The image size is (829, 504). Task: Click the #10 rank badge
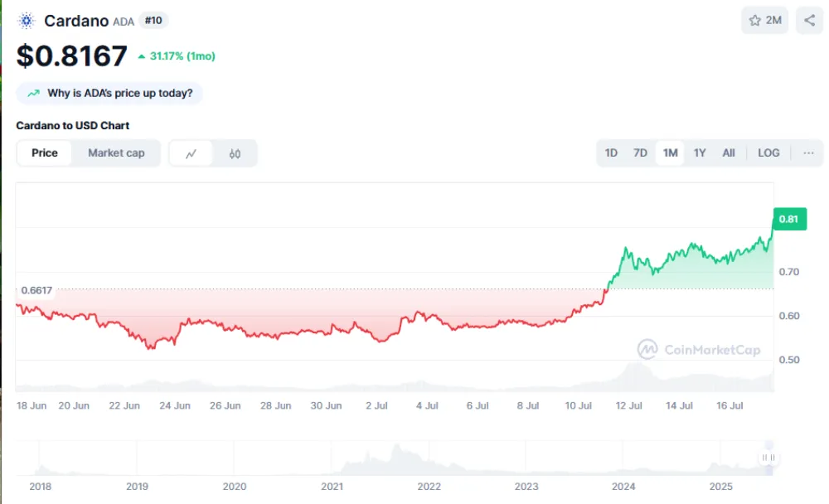153,21
